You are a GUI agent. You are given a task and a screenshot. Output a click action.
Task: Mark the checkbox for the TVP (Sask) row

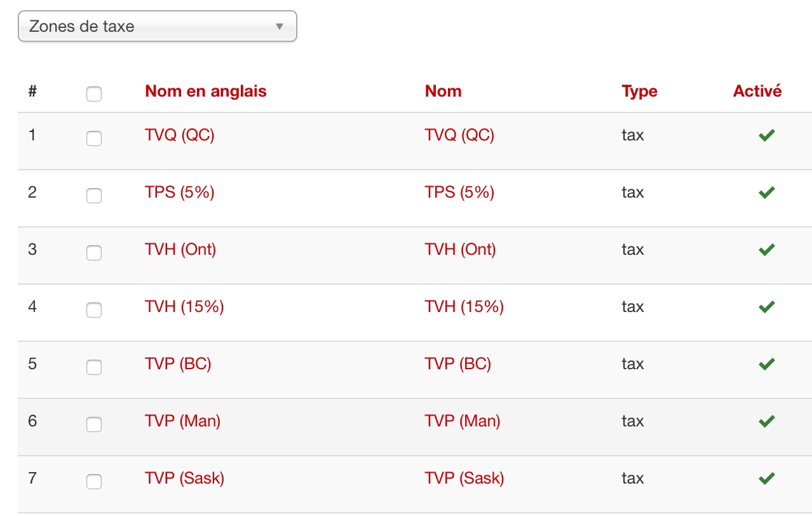[94, 482]
